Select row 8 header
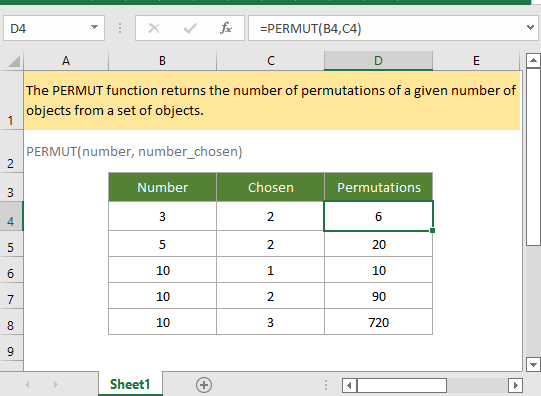The image size is (541, 396). pos(11,321)
